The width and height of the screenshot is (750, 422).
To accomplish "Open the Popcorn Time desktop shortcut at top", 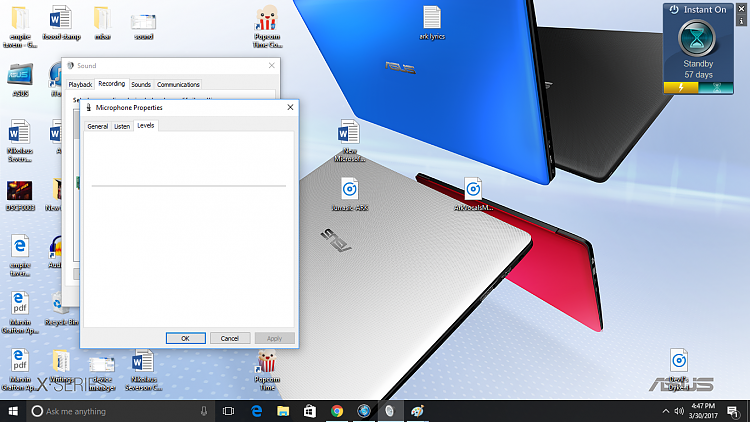I will click(267, 20).
